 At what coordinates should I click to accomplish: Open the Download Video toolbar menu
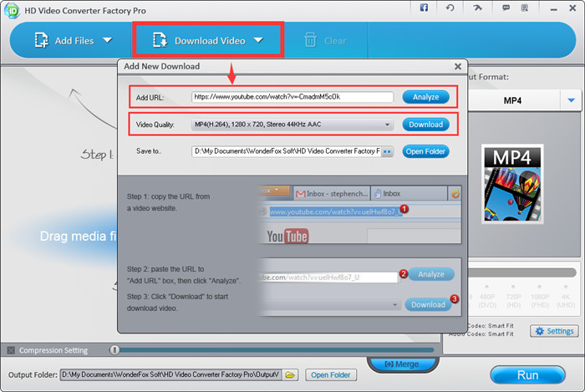click(208, 40)
